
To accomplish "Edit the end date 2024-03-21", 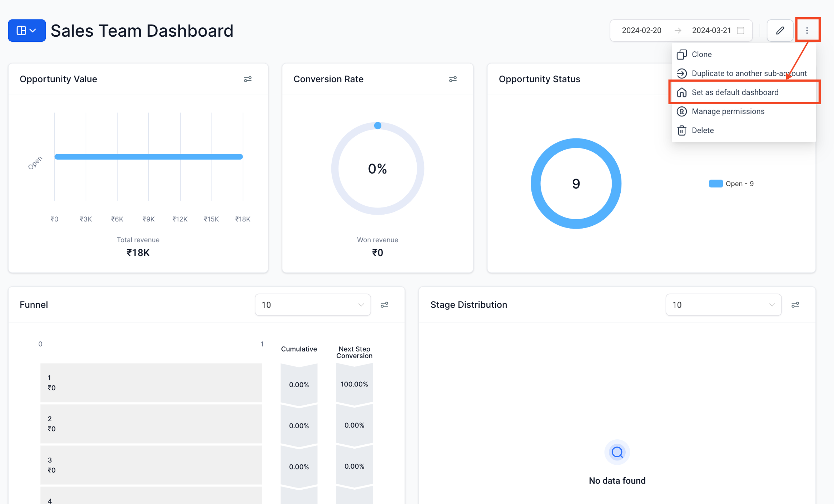I will (711, 31).
